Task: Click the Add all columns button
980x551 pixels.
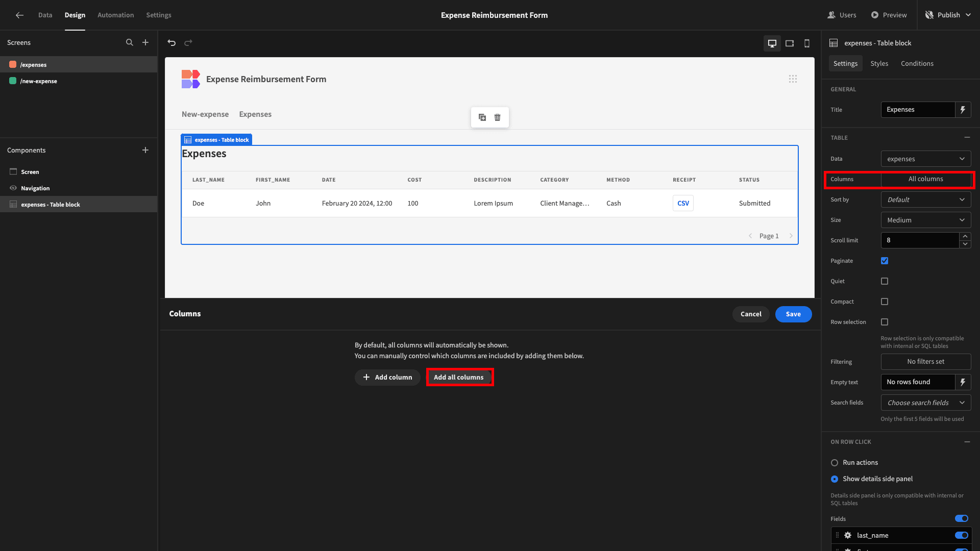Action: coord(459,377)
